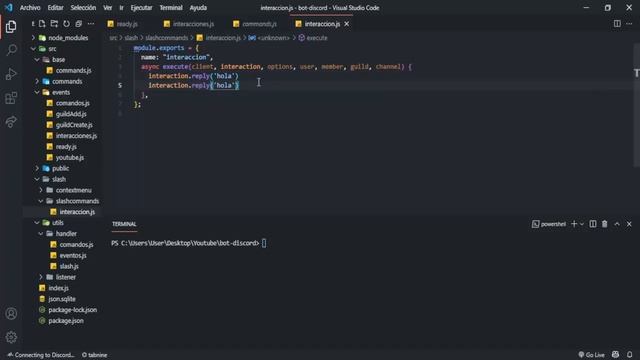Open youtube.js in the events folder

click(69, 158)
